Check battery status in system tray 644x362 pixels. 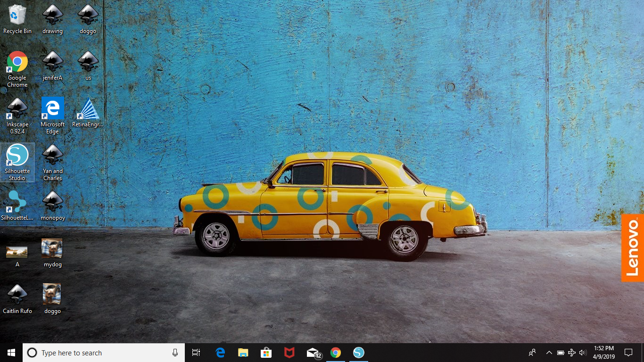click(x=561, y=353)
